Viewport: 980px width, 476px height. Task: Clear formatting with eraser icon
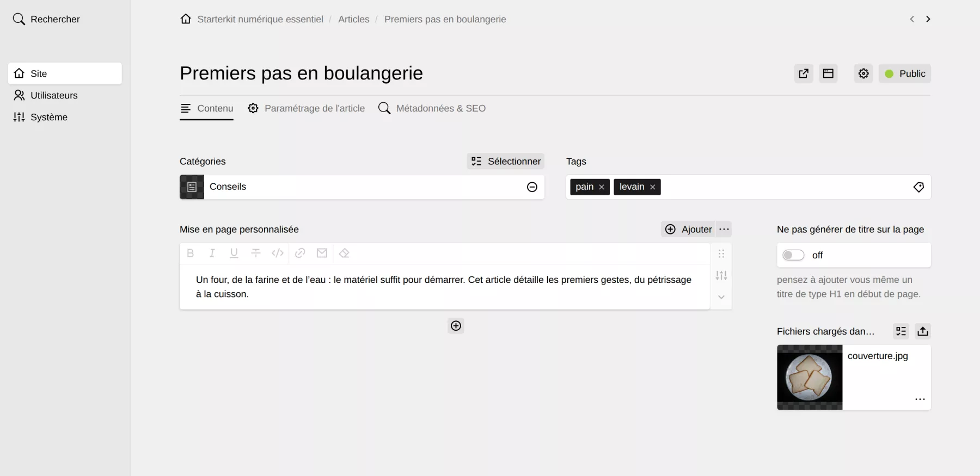(344, 253)
